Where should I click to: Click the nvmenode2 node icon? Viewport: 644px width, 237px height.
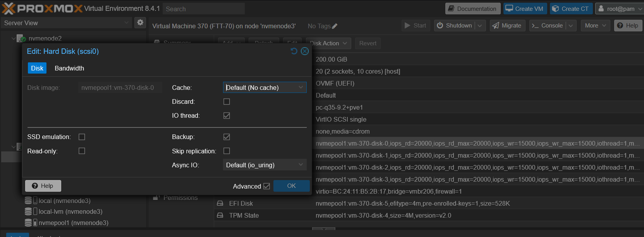coord(21,38)
